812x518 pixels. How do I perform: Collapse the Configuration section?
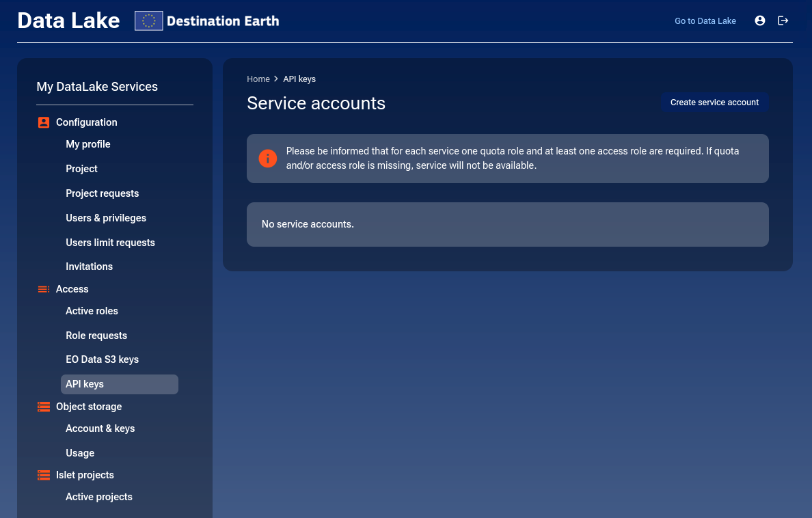[87, 122]
